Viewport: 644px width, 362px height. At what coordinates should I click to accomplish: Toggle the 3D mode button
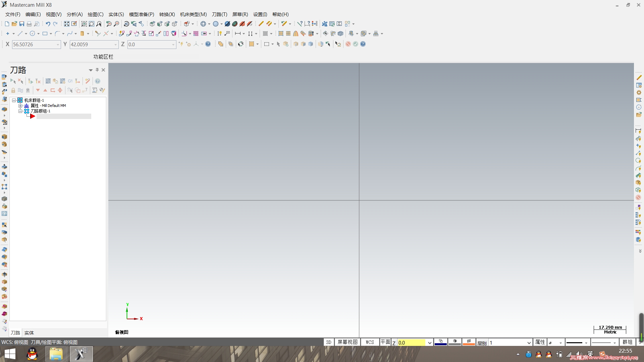[328, 342]
